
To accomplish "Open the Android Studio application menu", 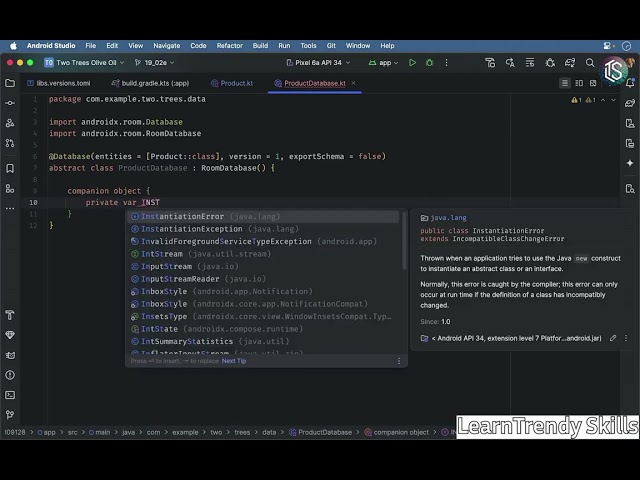I will (x=51, y=46).
